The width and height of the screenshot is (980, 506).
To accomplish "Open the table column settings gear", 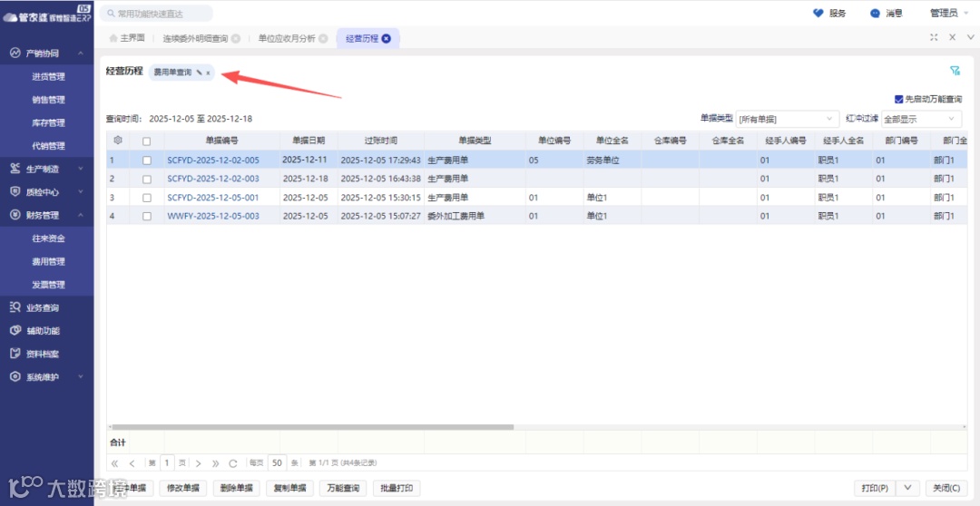I will 117,141.
